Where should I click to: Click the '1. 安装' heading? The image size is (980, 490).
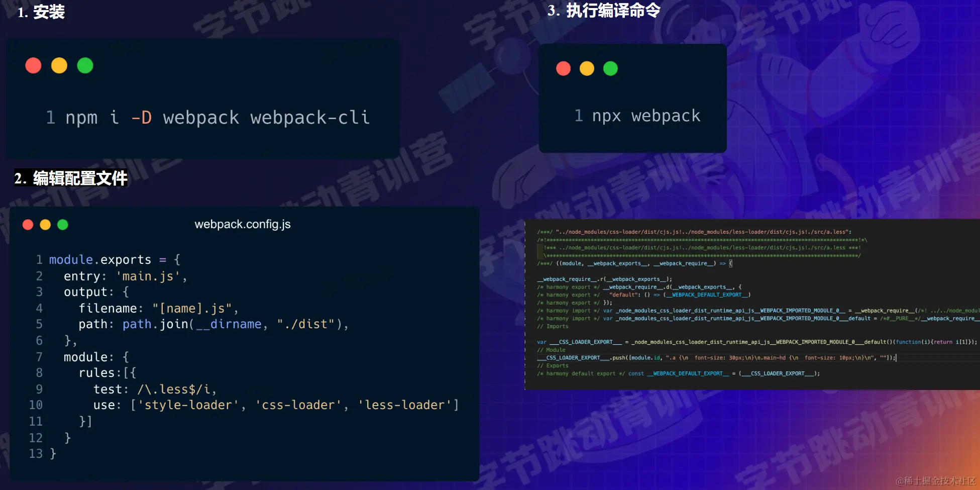tap(41, 12)
